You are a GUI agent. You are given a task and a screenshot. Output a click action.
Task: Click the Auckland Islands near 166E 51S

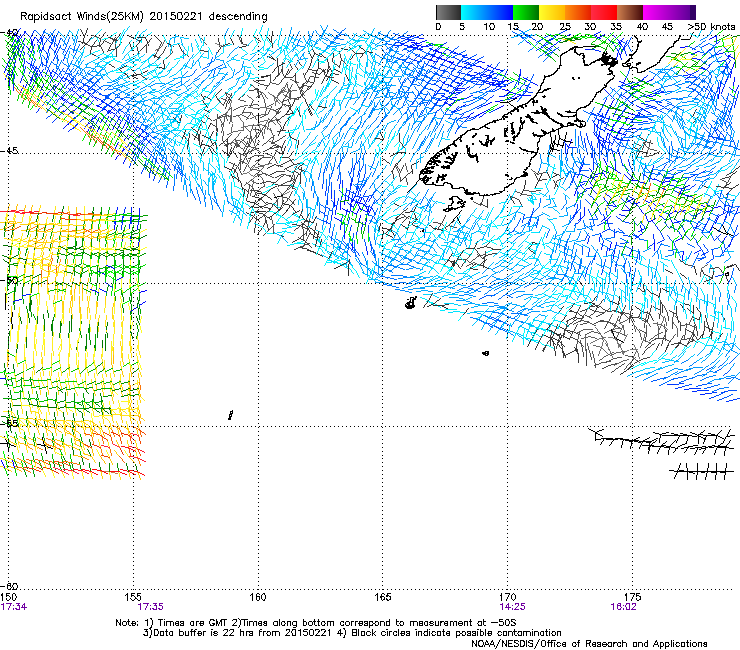(411, 303)
